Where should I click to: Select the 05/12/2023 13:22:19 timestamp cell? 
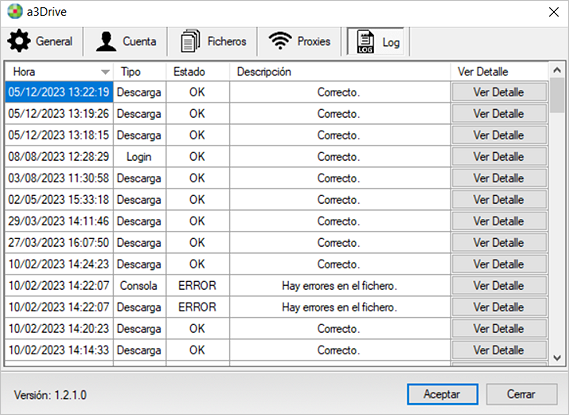(x=59, y=92)
